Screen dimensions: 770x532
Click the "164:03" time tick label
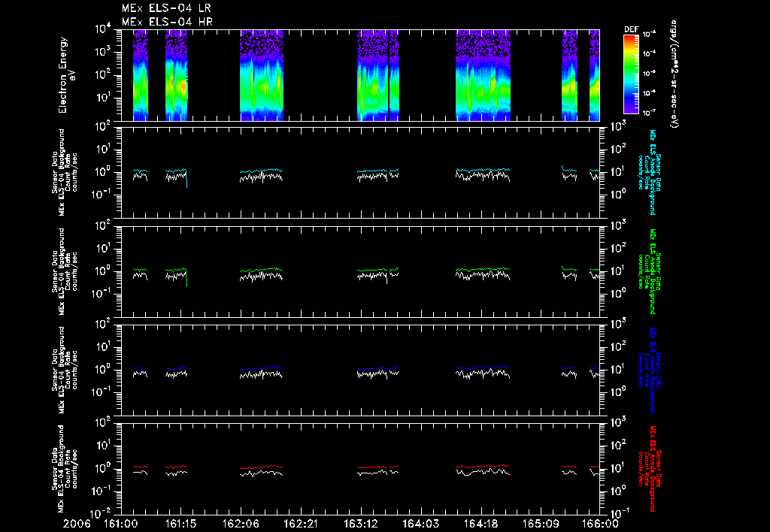coord(420,524)
